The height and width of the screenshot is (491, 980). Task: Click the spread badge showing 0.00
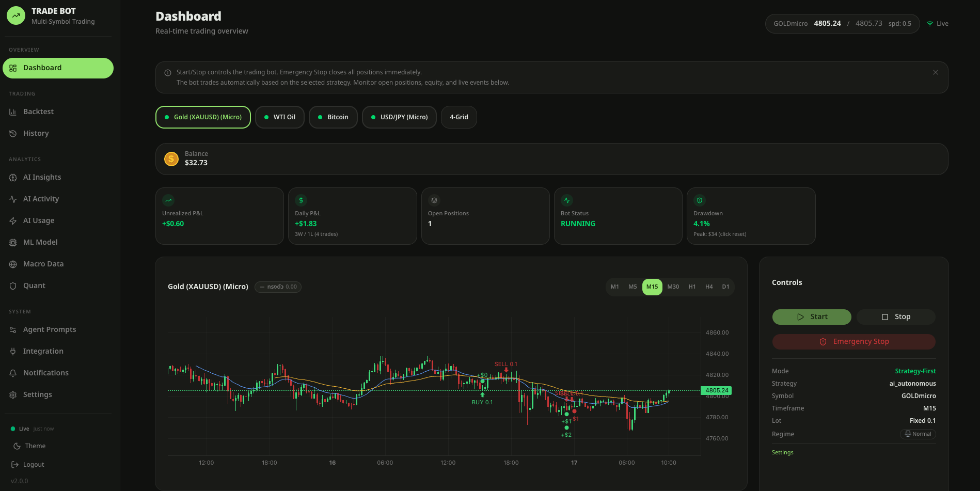pyautogui.click(x=278, y=287)
